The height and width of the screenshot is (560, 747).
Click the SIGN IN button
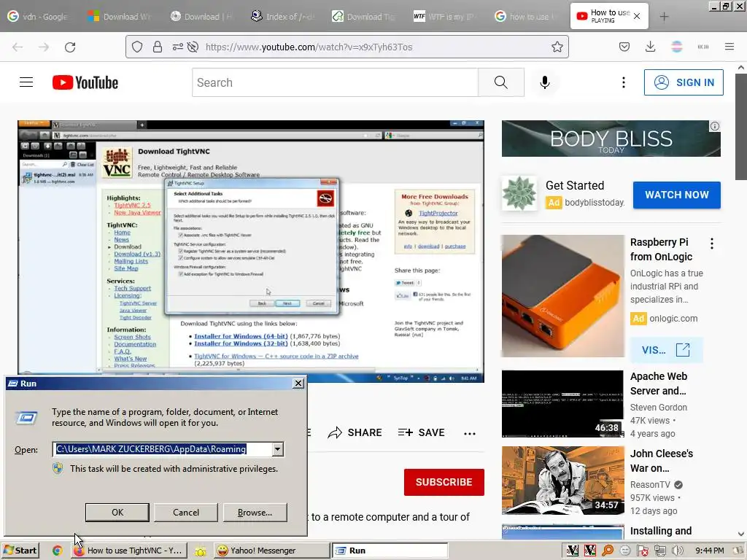(684, 82)
